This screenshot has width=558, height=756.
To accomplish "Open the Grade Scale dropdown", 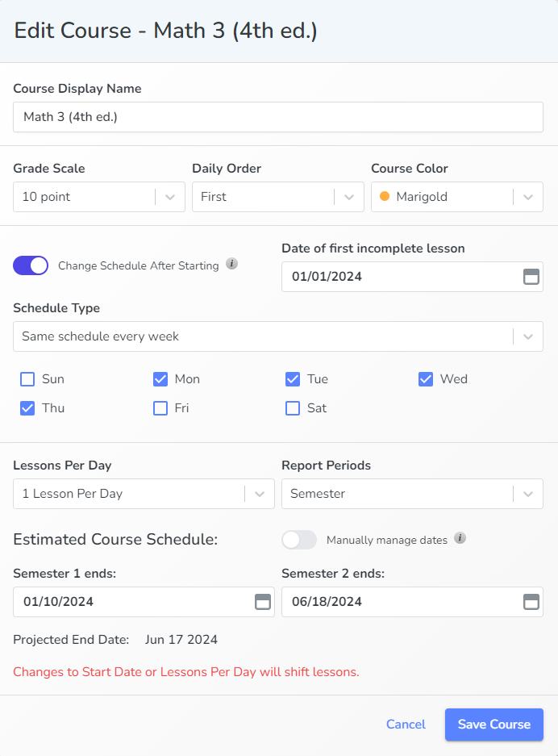I will [99, 197].
